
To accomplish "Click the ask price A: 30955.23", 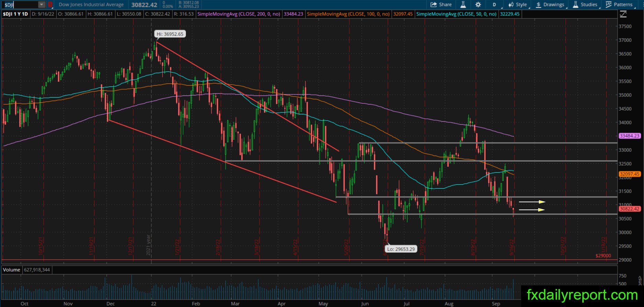I will (189, 7).
